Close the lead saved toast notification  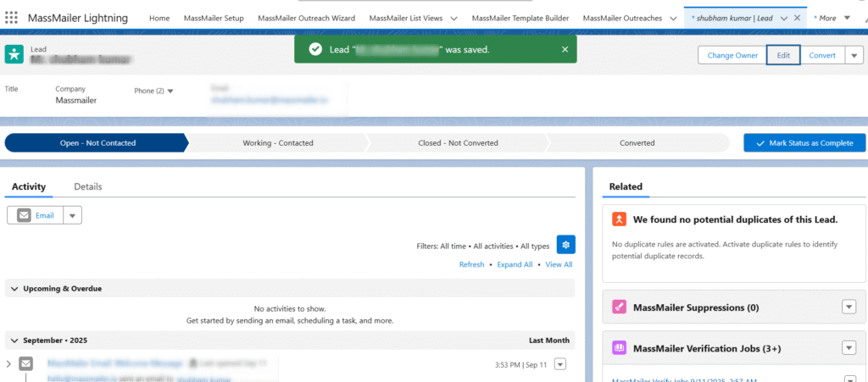[565, 49]
